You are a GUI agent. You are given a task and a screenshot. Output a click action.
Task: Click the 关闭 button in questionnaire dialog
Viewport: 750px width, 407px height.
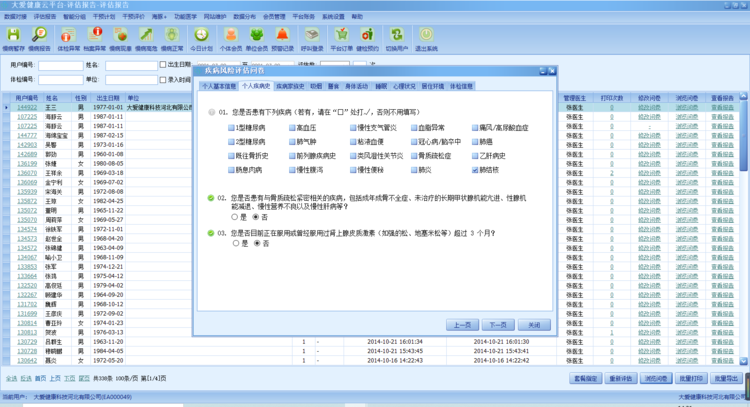tap(534, 325)
